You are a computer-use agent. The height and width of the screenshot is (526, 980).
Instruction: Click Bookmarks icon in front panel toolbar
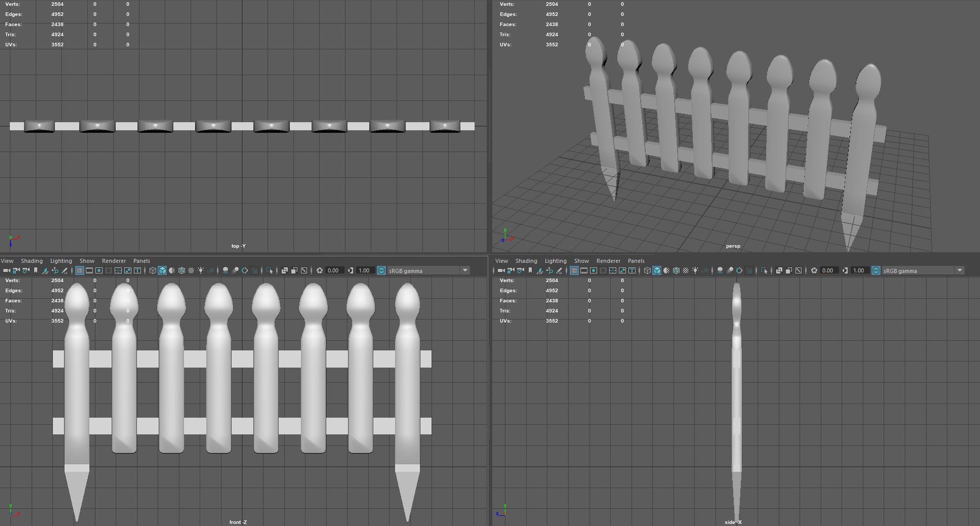[35, 270]
